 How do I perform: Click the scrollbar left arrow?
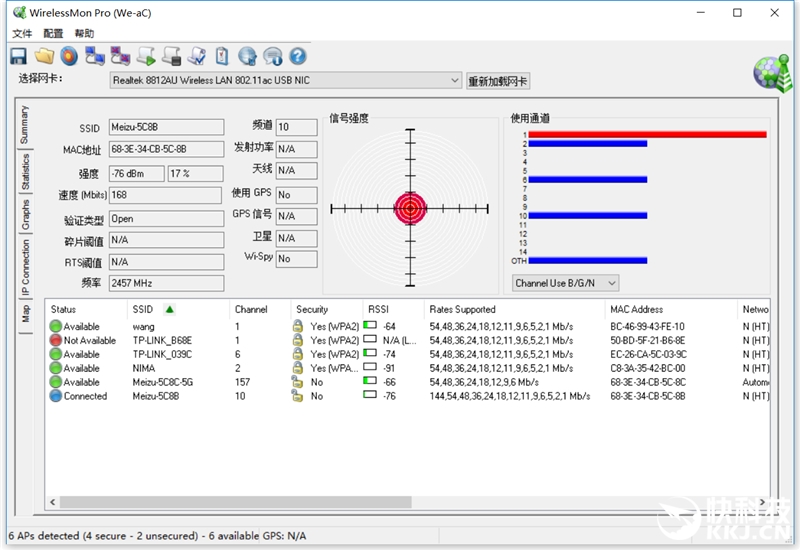53,502
